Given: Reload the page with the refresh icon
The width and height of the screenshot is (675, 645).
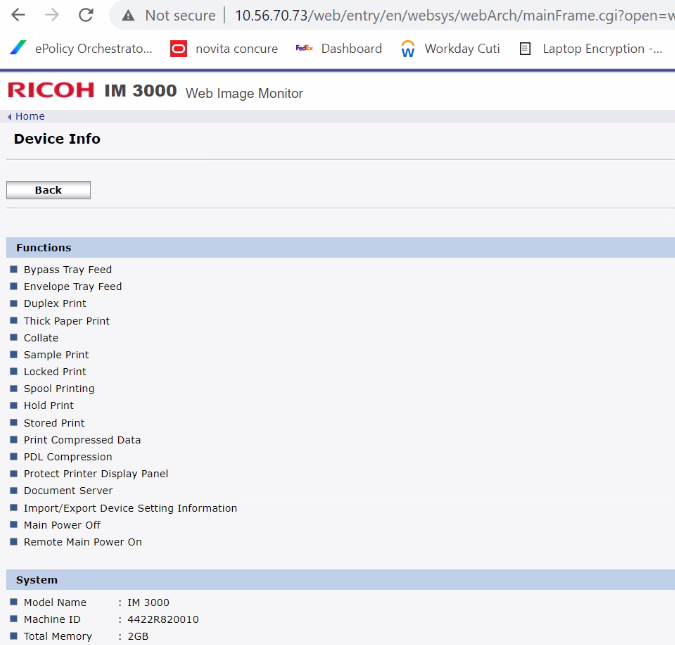Looking at the screenshot, I should coord(86,15).
